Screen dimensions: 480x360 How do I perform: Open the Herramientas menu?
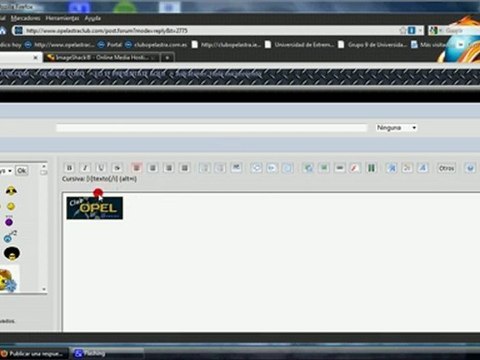tap(62, 18)
